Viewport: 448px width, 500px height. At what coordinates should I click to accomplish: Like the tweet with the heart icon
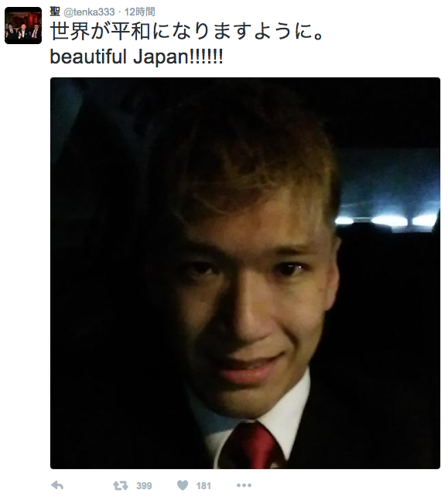point(183,485)
